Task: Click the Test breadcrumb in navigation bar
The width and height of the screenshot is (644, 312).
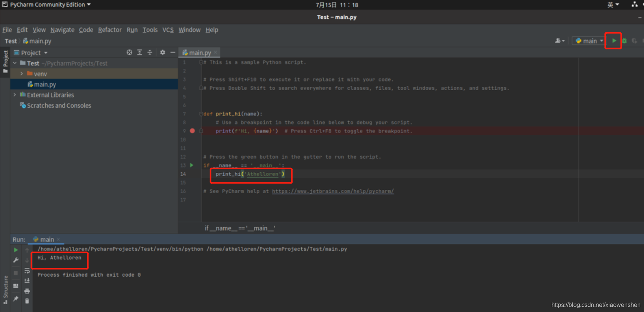Action: click(x=11, y=41)
